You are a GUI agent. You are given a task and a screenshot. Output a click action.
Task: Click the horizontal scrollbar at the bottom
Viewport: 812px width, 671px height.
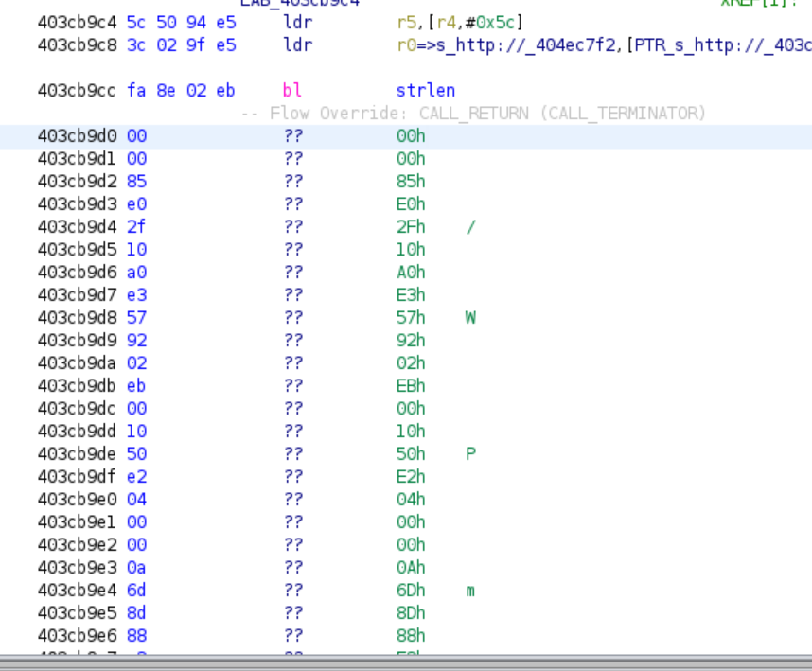[406, 662]
